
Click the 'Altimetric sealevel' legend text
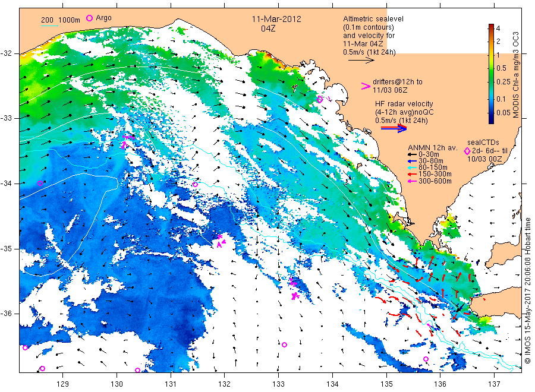tap(373, 19)
